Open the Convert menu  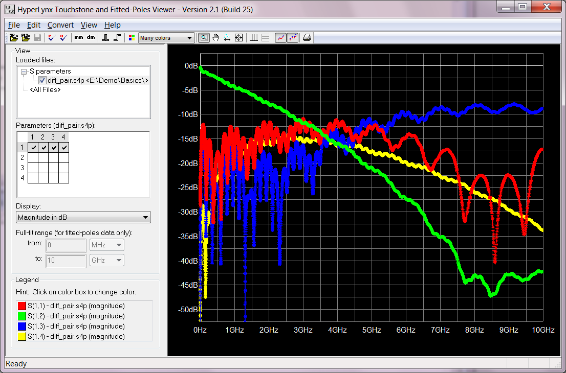[x=60, y=25]
